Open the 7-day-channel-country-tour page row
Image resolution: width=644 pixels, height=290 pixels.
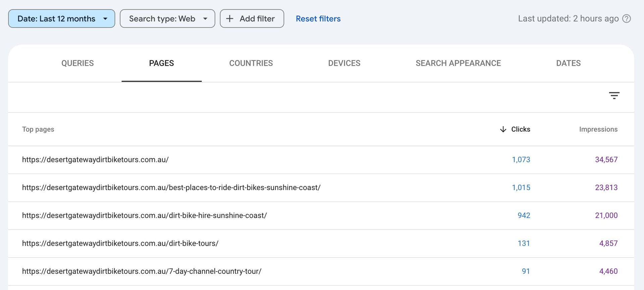point(142,271)
